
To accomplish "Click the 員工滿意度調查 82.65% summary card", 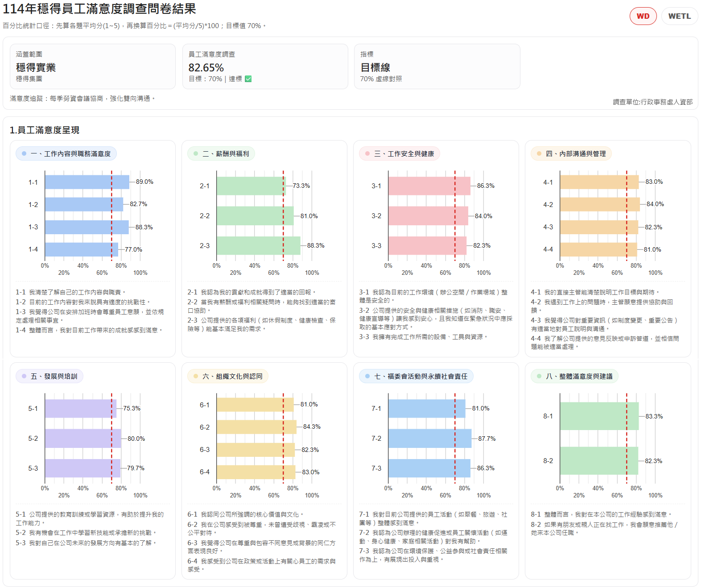I will click(x=265, y=66).
